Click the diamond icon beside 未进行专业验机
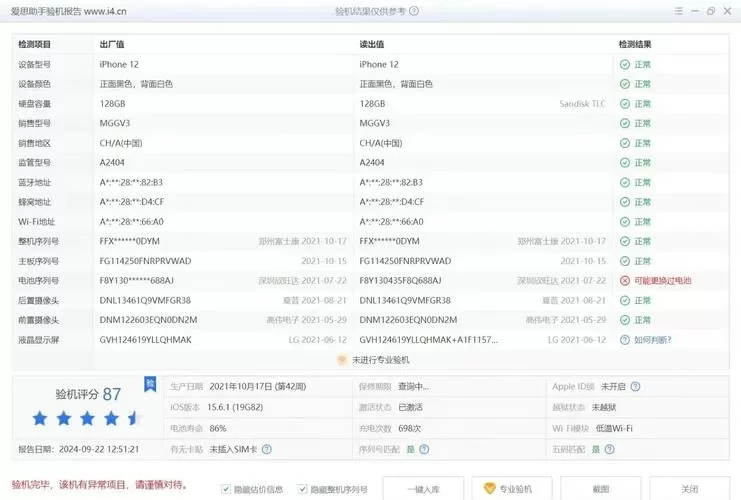 pos(342,360)
